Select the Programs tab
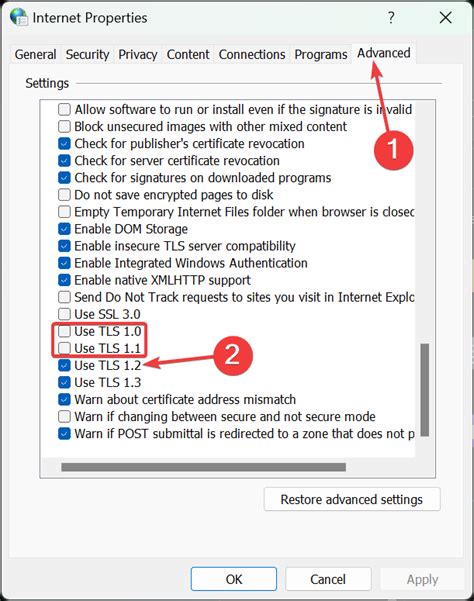Viewport: 474px width, 601px height. click(321, 54)
